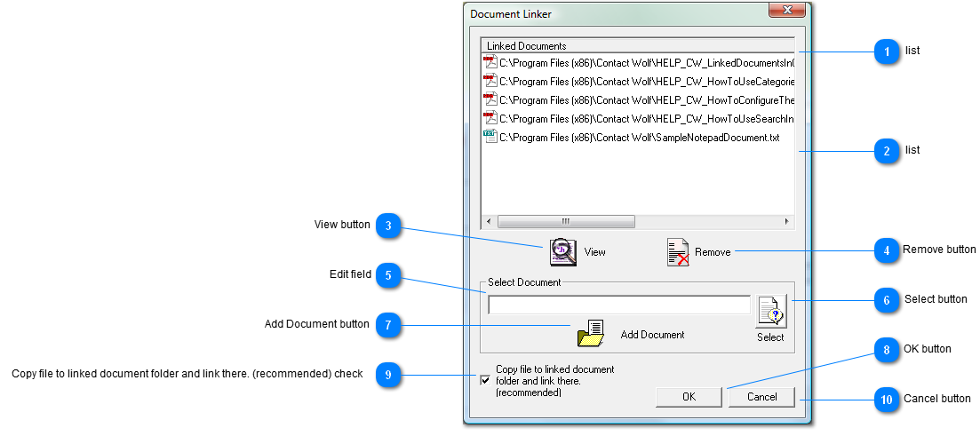Select the SampleNotepadDocument.txt file path
This screenshot has width=980, height=436.
(640, 138)
